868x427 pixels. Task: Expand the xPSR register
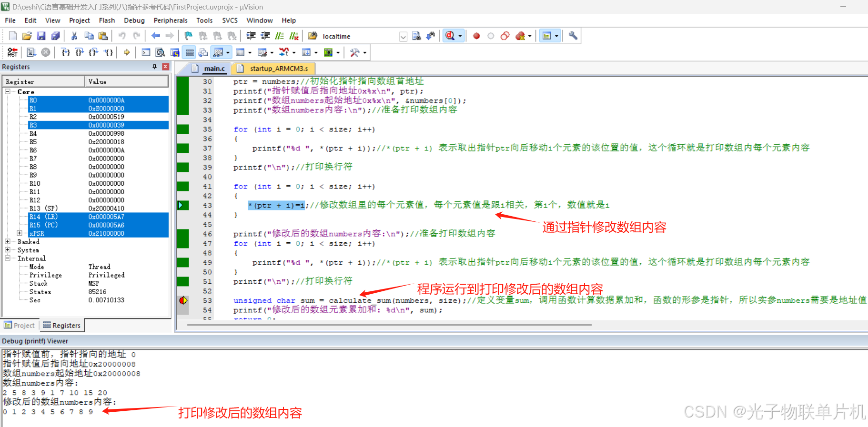(x=20, y=233)
